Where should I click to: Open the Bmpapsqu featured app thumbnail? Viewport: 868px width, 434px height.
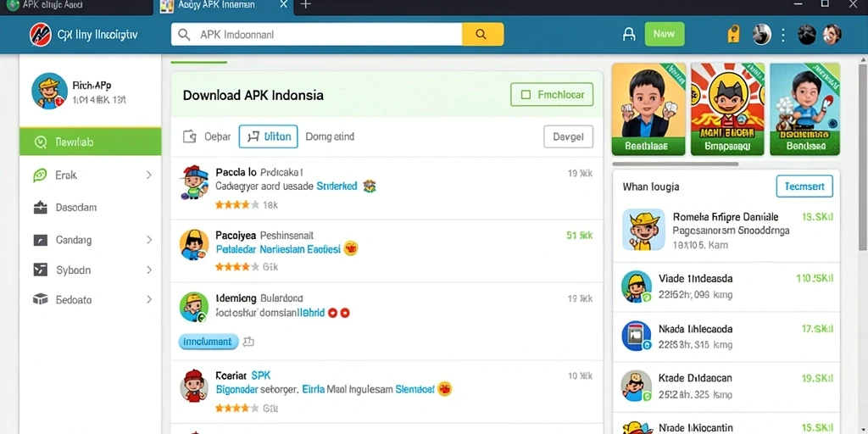coord(727,108)
